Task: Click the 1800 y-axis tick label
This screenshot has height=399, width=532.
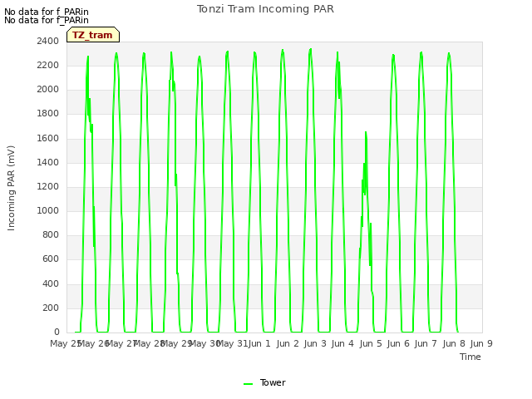Action: (x=48, y=114)
